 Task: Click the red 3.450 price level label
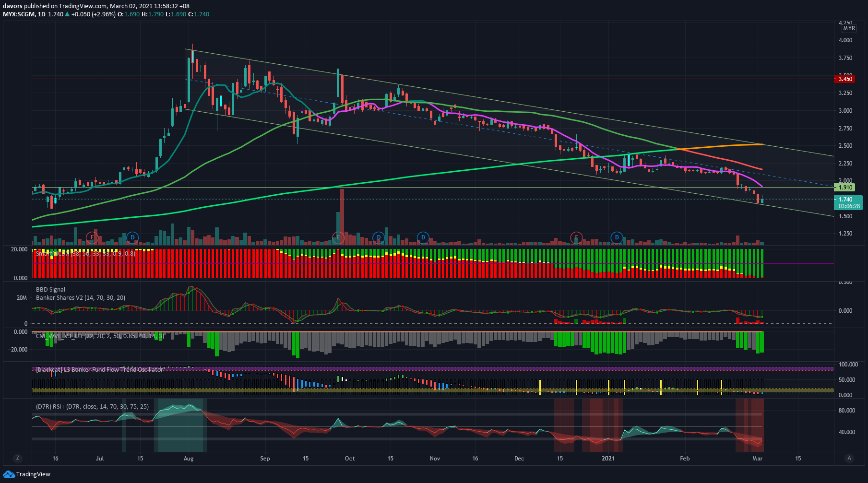[845, 79]
